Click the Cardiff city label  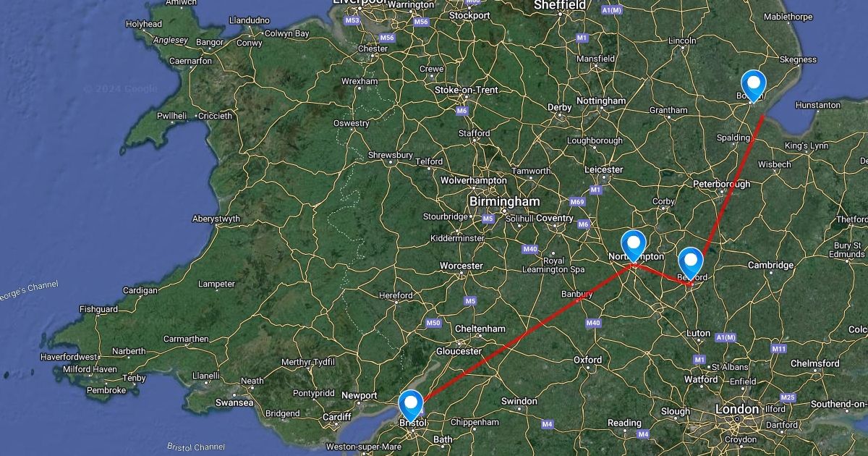(337, 417)
